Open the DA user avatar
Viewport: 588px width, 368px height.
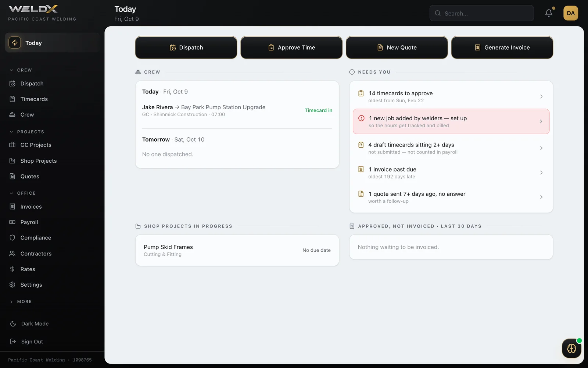click(x=571, y=13)
